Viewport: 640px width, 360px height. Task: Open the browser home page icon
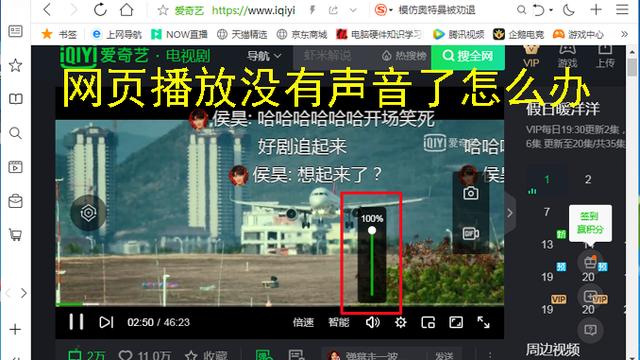127,9
